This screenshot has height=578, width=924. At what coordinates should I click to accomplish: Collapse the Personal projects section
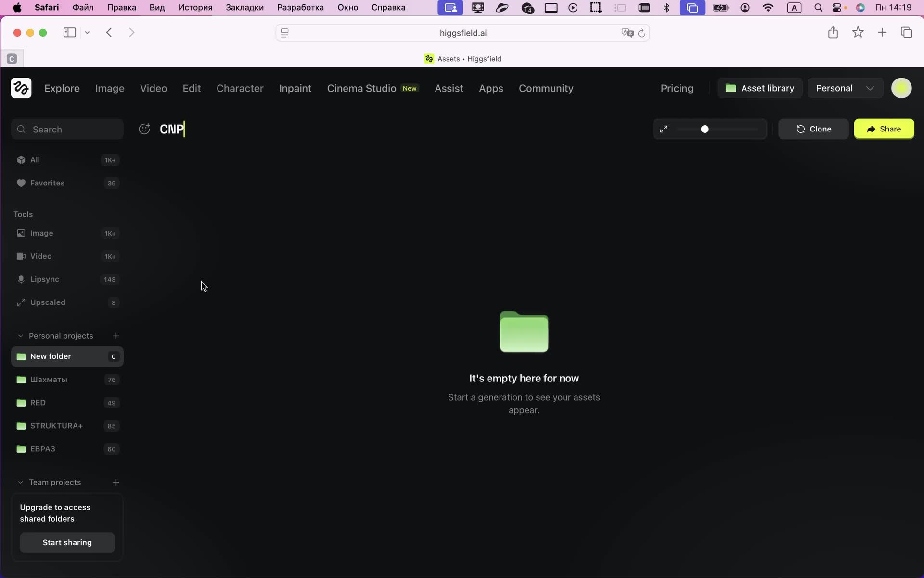(20, 336)
